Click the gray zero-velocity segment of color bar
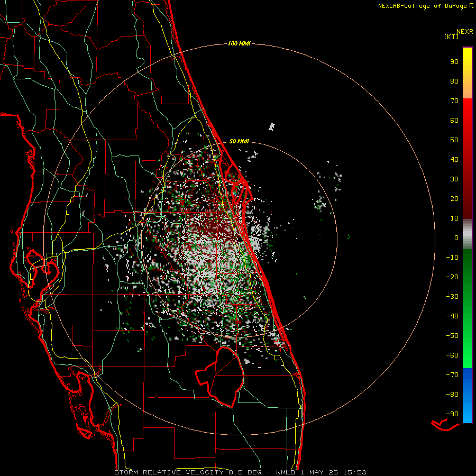Viewport: 476px width, 476px height. (467, 234)
